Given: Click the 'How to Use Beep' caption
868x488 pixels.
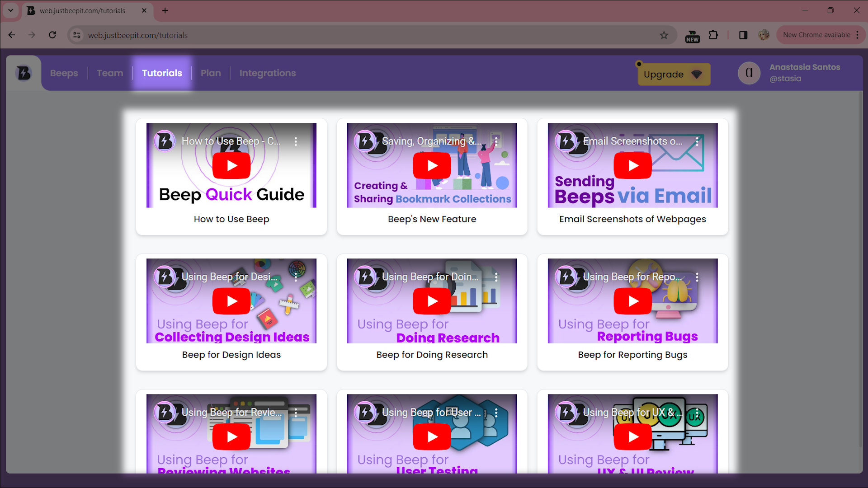Looking at the screenshot, I should click(231, 219).
